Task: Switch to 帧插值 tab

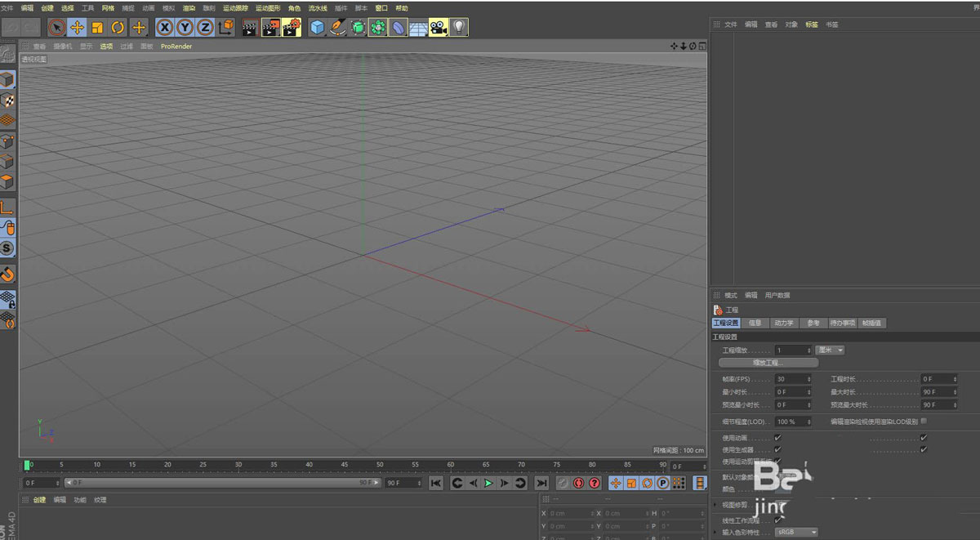Action: pyautogui.click(x=872, y=323)
